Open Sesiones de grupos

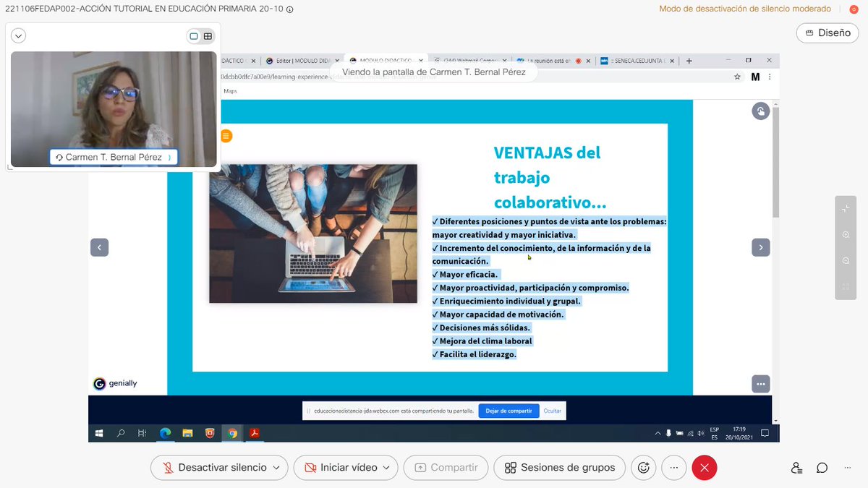tap(560, 468)
